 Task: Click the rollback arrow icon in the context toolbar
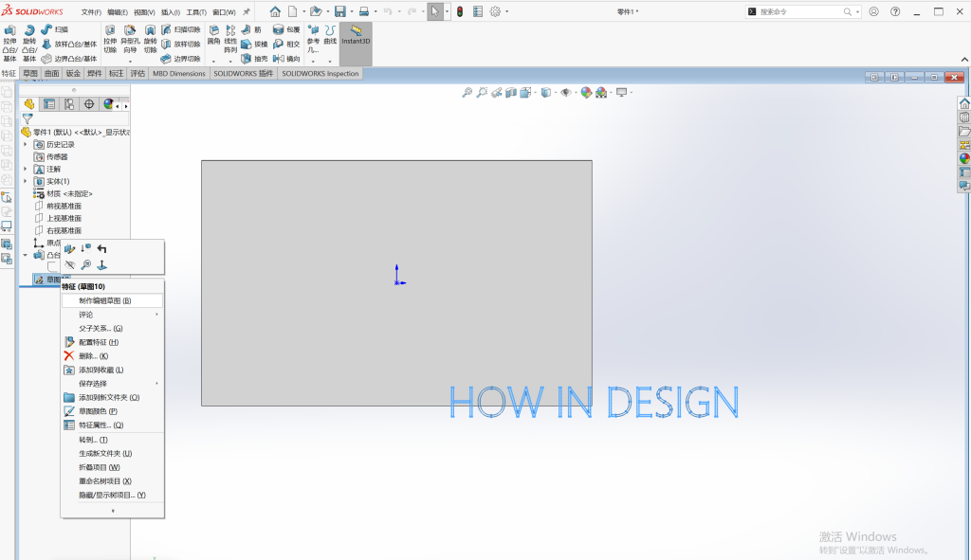click(x=102, y=249)
